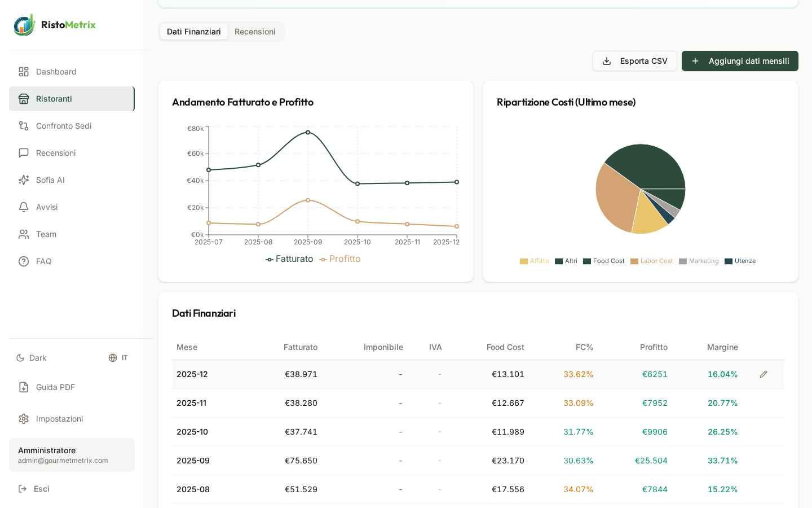Screen dimensions: 812x508
Task: Open Impostazioni settings link
Action: pos(72,419)
